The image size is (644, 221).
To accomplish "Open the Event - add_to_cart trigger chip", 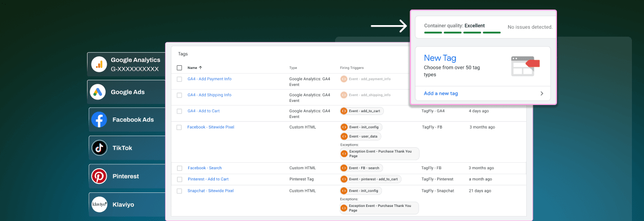I will (362, 111).
